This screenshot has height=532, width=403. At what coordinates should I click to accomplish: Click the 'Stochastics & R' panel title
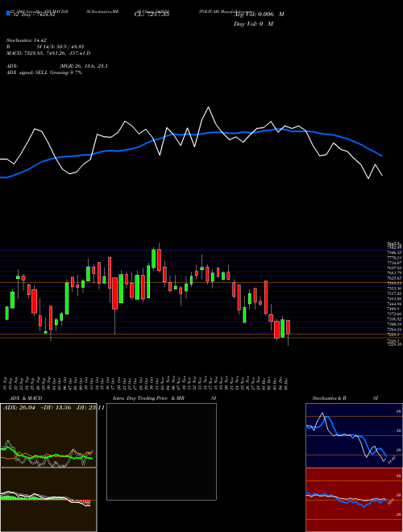[x=329, y=398]
